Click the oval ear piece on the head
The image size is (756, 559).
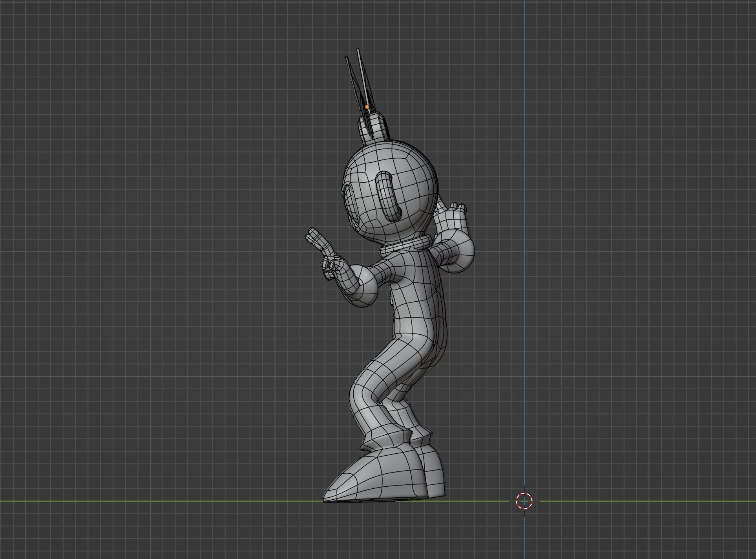[x=389, y=196]
